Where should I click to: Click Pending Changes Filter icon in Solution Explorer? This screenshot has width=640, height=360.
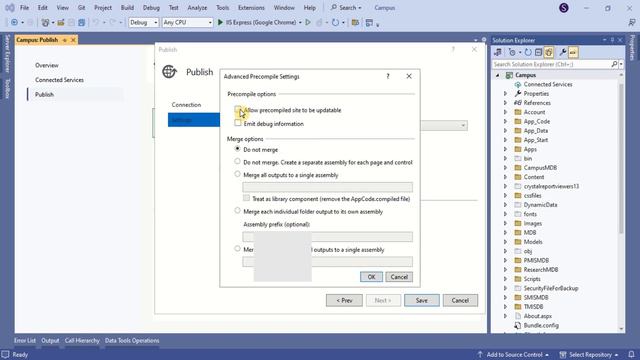point(512,52)
